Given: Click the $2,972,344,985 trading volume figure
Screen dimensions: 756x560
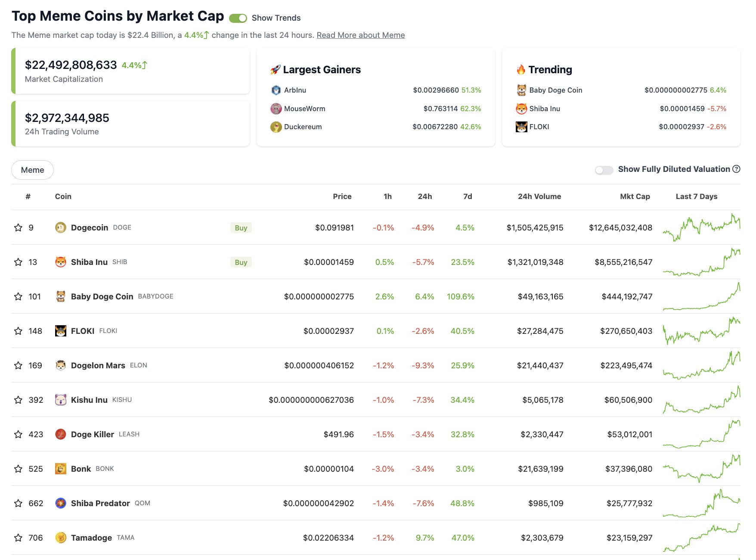Looking at the screenshot, I should [67, 118].
